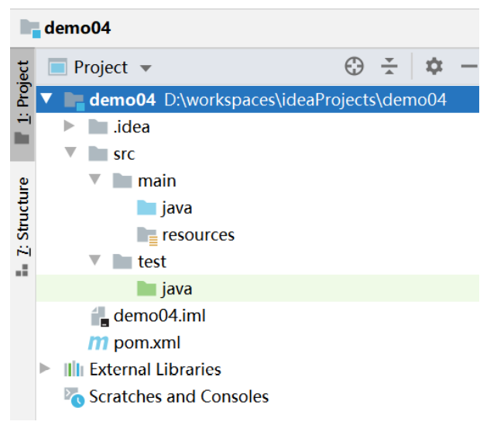Select the pom.xml file name
The image size is (504, 425).
(x=147, y=343)
